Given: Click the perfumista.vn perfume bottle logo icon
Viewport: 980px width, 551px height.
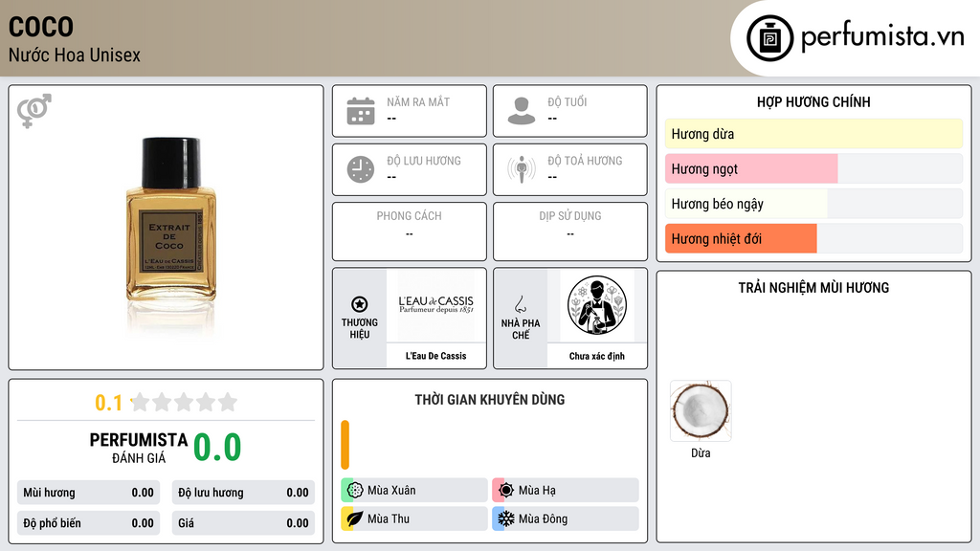Looking at the screenshot, I should coord(770,38).
